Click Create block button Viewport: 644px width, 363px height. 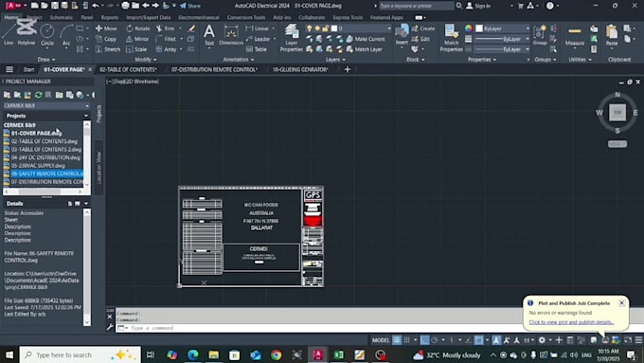tap(423, 28)
